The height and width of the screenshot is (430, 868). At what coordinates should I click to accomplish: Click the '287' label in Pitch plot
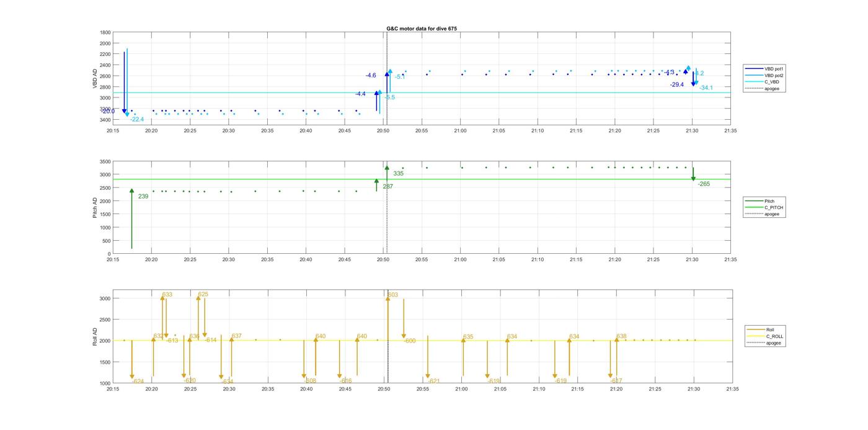(x=387, y=186)
